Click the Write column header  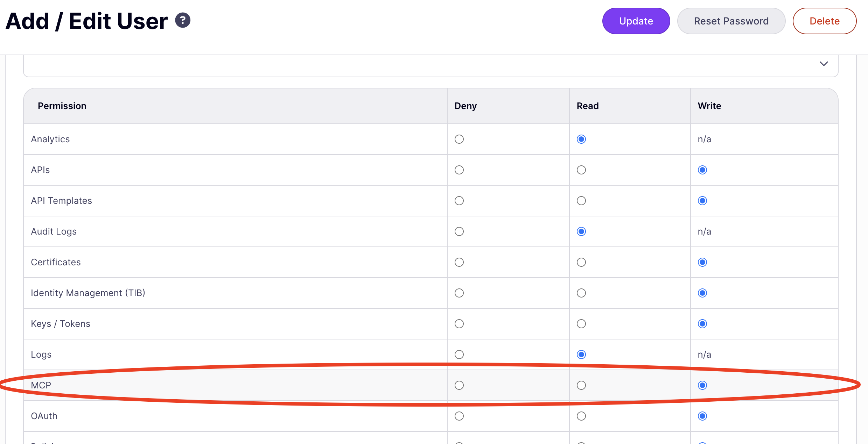click(x=709, y=106)
